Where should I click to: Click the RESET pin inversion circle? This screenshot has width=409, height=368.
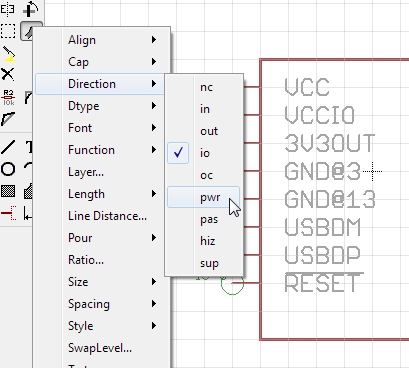[232, 283]
